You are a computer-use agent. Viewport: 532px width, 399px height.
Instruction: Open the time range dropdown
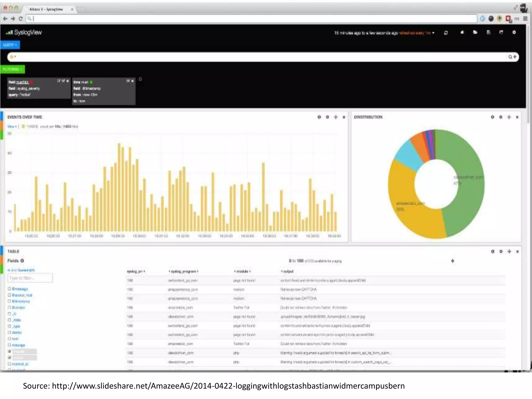tap(433, 33)
